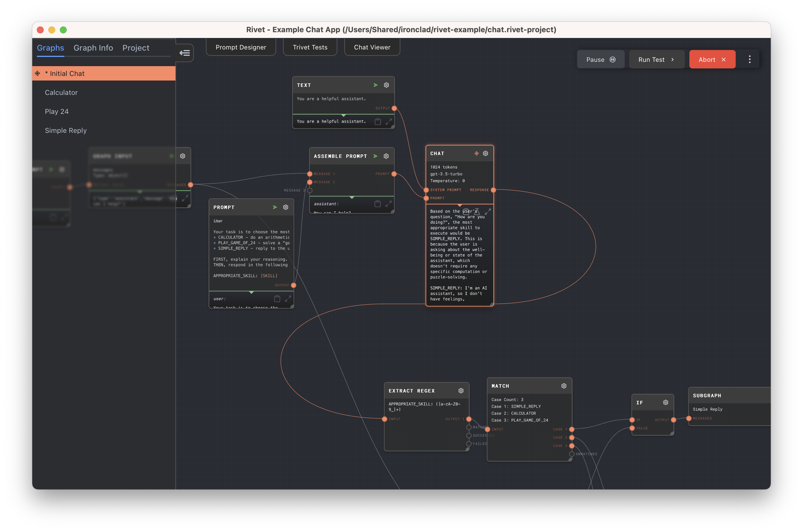Screen dimensions: 803x532
Task: Click the Text node Output port
Action: coord(394,109)
